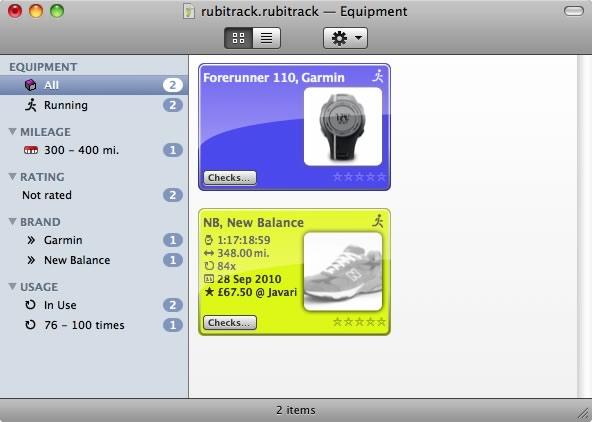Image resolution: width=592 pixels, height=422 pixels.
Task: Click the 1:17:18:59 duration value
Action: click(244, 240)
